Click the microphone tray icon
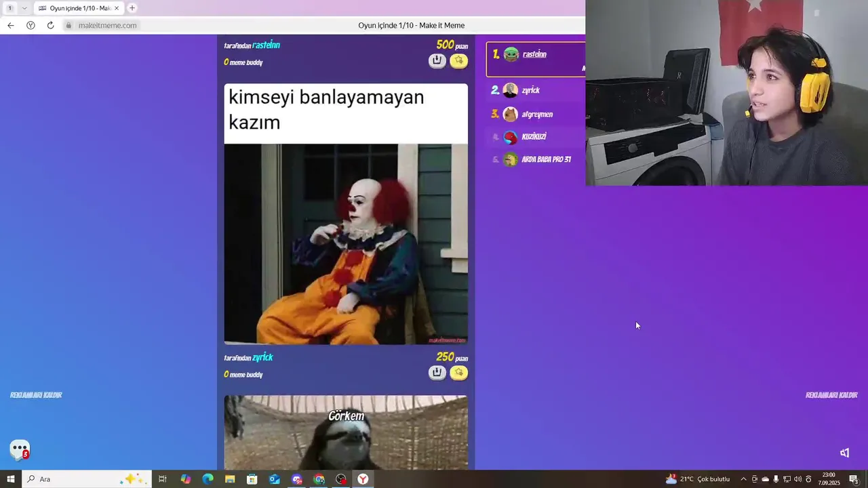 click(776, 479)
